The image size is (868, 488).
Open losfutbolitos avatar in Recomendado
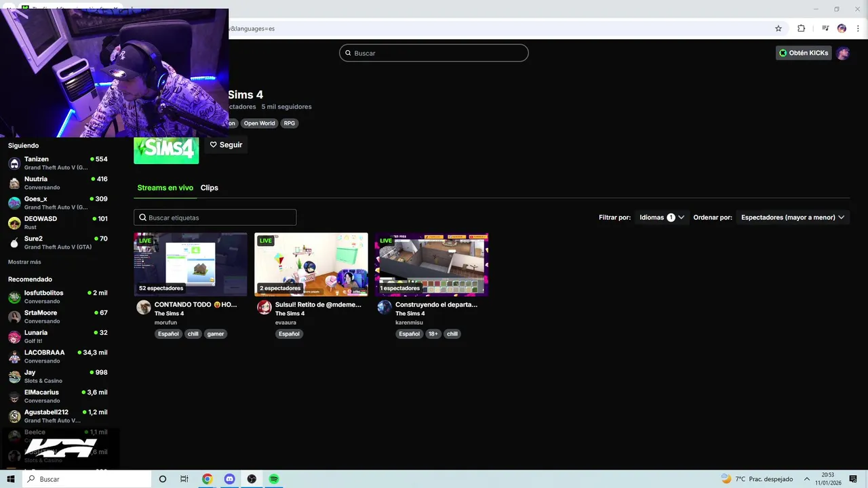coord(14,297)
